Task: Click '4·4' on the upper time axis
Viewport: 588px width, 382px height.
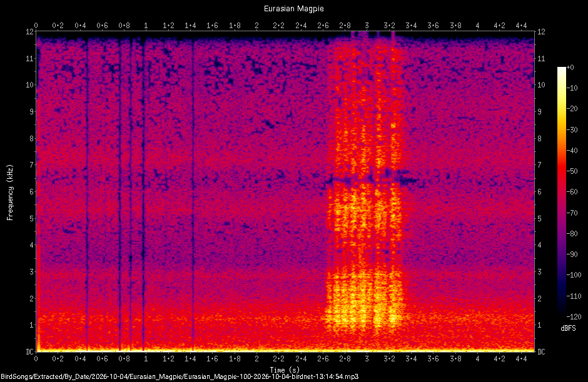Action: pyautogui.click(x=521, y=26)
